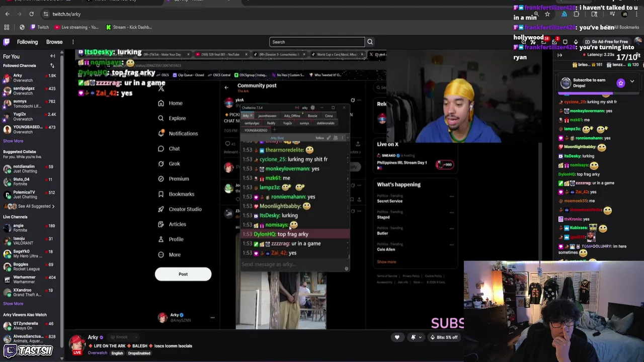This screenshot has width=644, height=362.
Task: Bookmark this page with star
Action: (547, 14)
